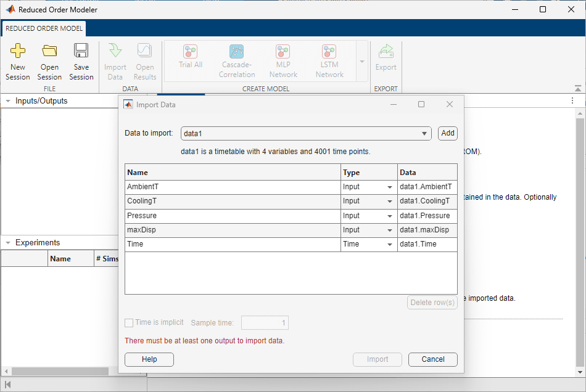Viewport: 586px width, 392px height.
Task: Enable the Time is implicit checkbox
Action: pyautogui.click(x=129, y=322)
